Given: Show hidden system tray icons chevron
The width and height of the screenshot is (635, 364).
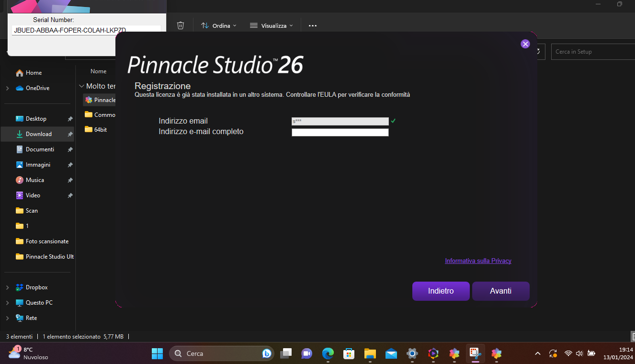Looking at the screenshot, I should tap(537, 353).
